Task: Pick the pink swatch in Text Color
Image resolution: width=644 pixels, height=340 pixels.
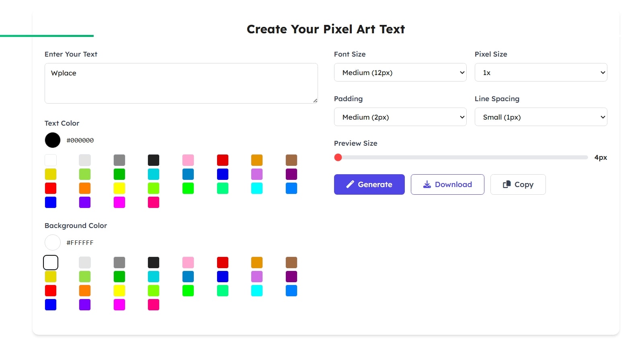Action: click(x=188, y=160)
